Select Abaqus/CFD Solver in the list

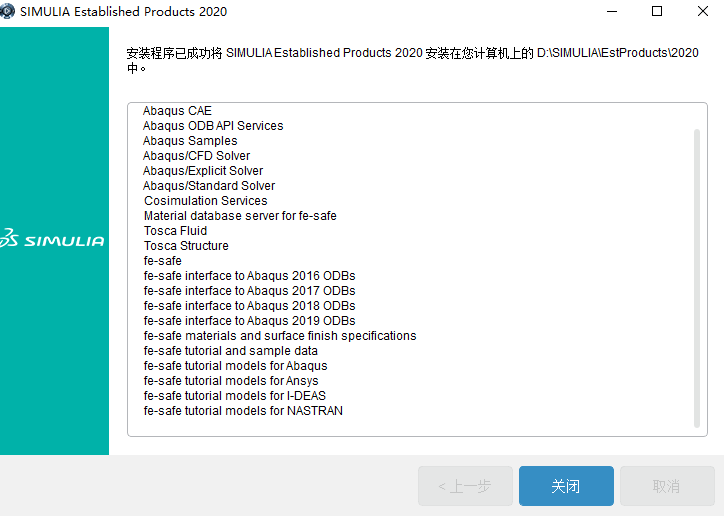(x=196, y=156)
